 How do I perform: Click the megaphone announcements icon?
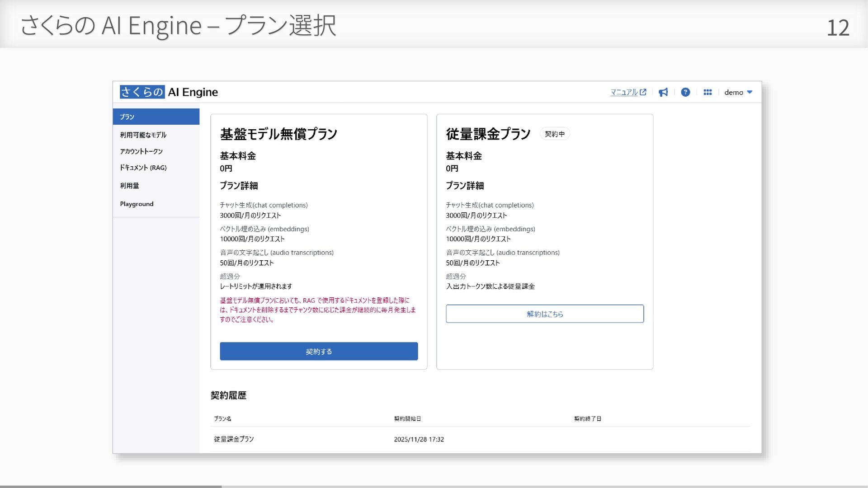[663, 92]
